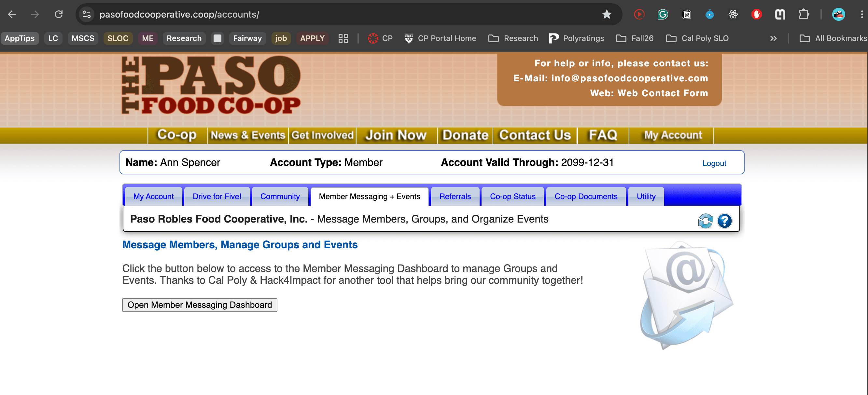868x395 pixels.
Task: Open the Web Contact Form link
Action: [x=663, y=93]
